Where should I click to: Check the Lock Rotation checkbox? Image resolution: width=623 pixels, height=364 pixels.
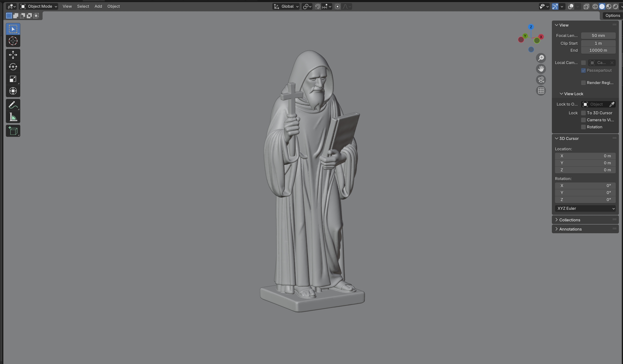click(584, 127)
